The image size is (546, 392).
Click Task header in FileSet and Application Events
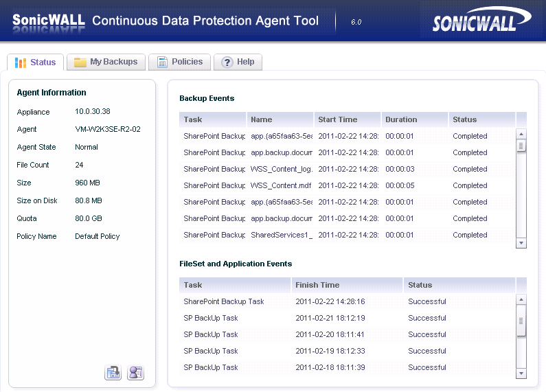click(235, 285)
